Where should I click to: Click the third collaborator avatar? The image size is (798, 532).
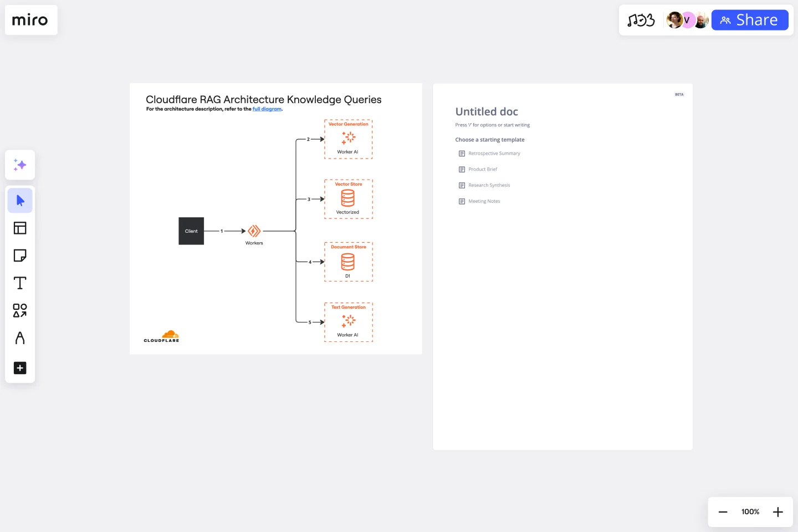(701, 21)
